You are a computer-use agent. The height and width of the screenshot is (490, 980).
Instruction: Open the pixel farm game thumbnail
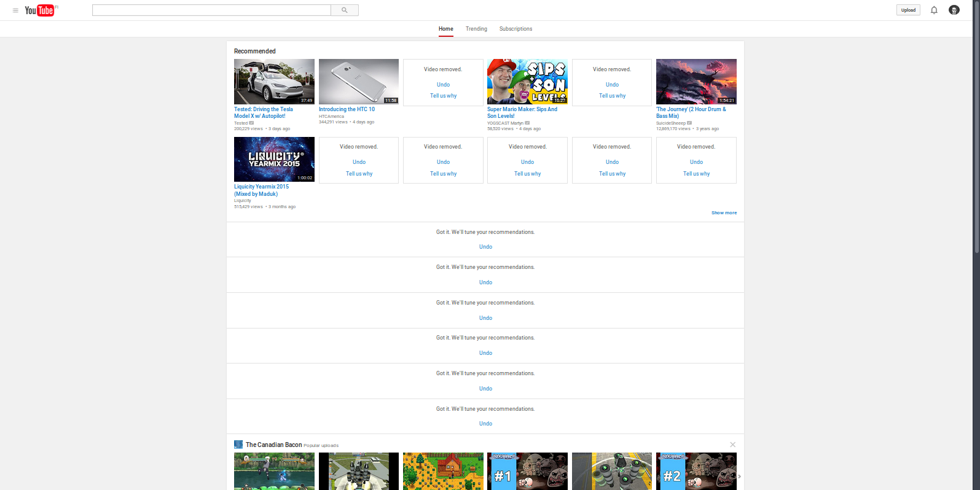click(443, 472)
